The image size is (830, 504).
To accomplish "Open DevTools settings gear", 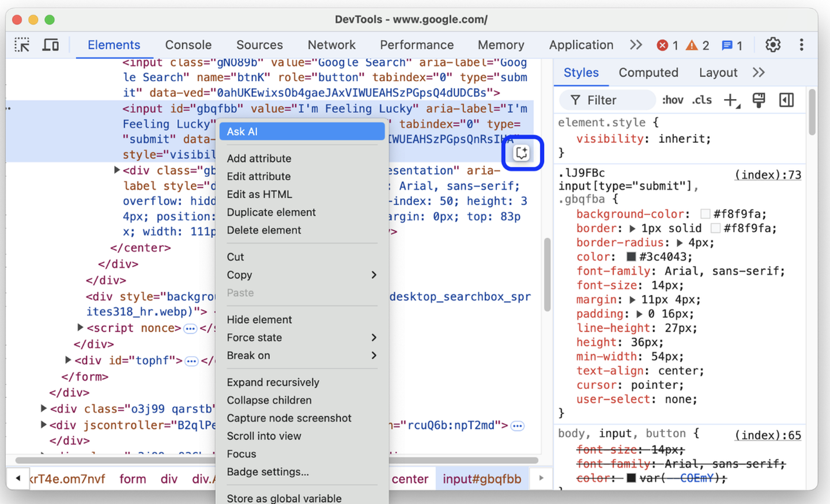I will (x=772, y=45).
